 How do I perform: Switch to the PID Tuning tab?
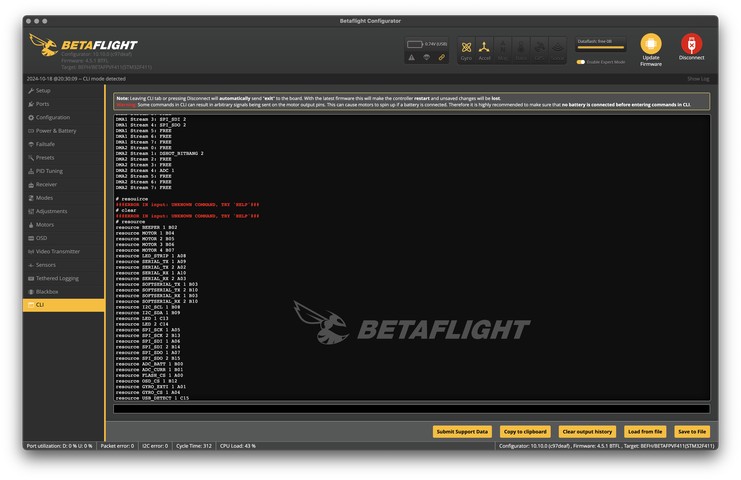point(49,171)
